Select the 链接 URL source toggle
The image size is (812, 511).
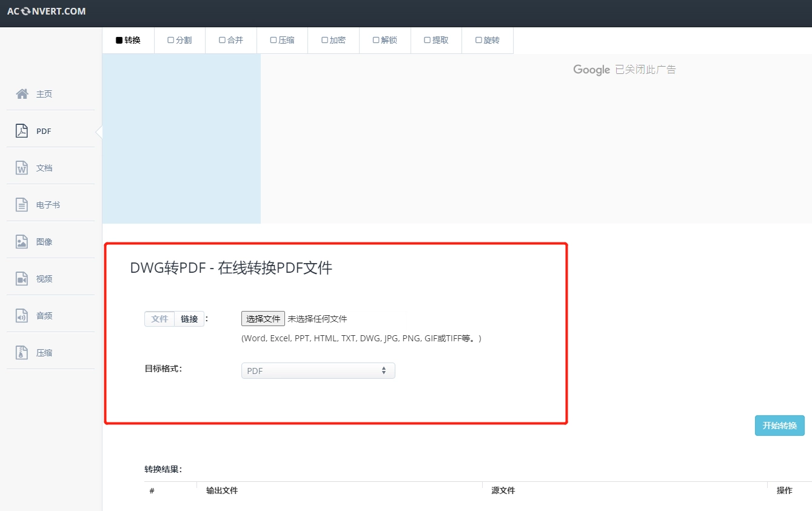pyautogui.click(x=189, y=319)
